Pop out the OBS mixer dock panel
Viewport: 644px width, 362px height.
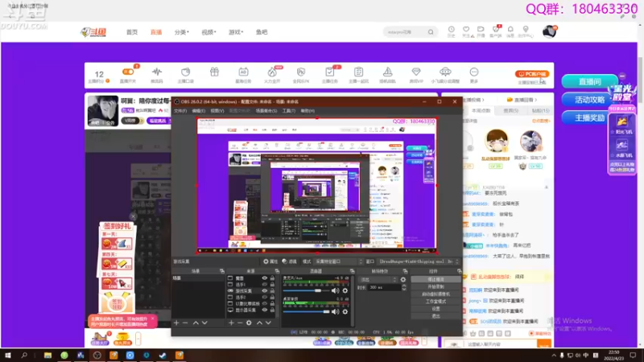click(x=352, y=271)
